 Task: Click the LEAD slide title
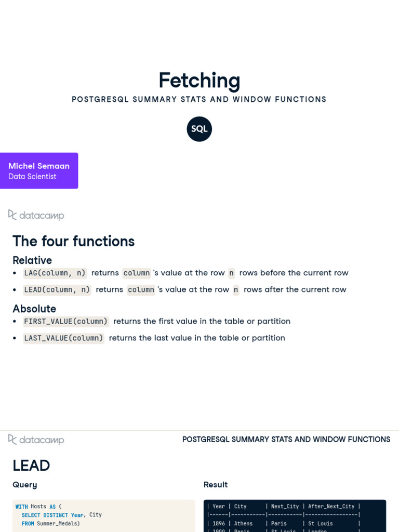(x=31, y=465)
